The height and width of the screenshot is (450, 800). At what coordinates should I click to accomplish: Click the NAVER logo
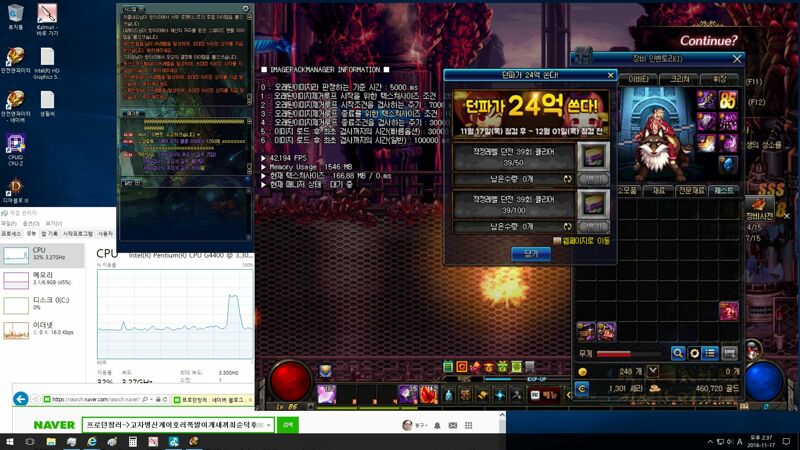(x=54, y=425)
